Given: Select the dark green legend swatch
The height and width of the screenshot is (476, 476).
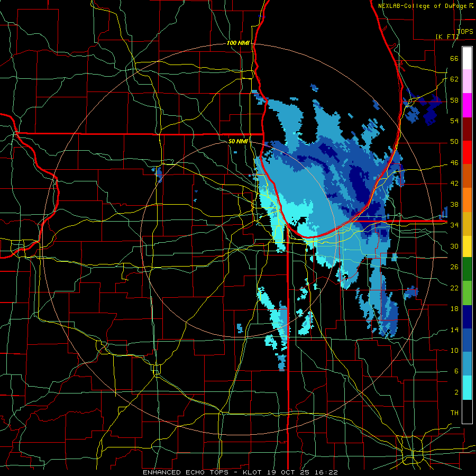Looking at the screenshot, I should (x=467, y=269).
